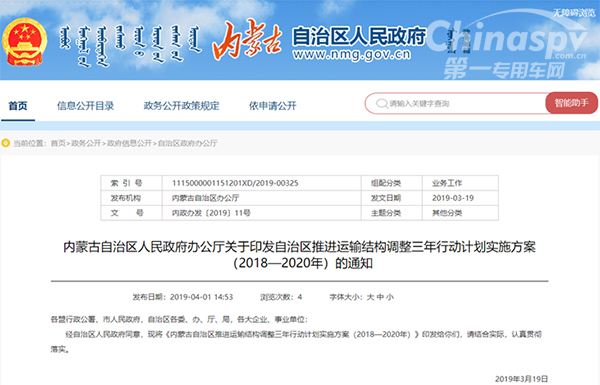The height and width of the screenshot is (385, 600).
Task: Click the signature date 2019年3月19日
Action: (x=522, y=379)
